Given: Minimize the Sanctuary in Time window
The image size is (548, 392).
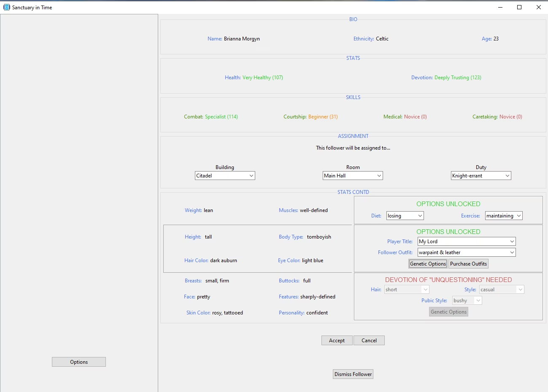Looking at the screenshot, I should 500,7.
